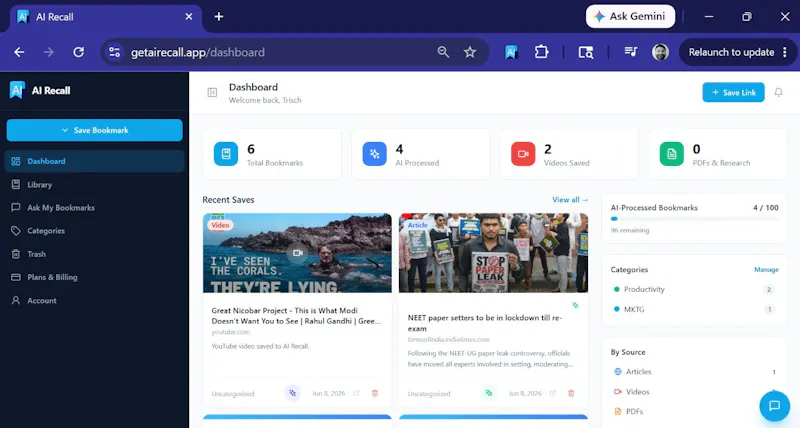Click View all recent saves link
The height and width of the screenshot is (428, 800).
pyautogui.click(x=570, y=200)
